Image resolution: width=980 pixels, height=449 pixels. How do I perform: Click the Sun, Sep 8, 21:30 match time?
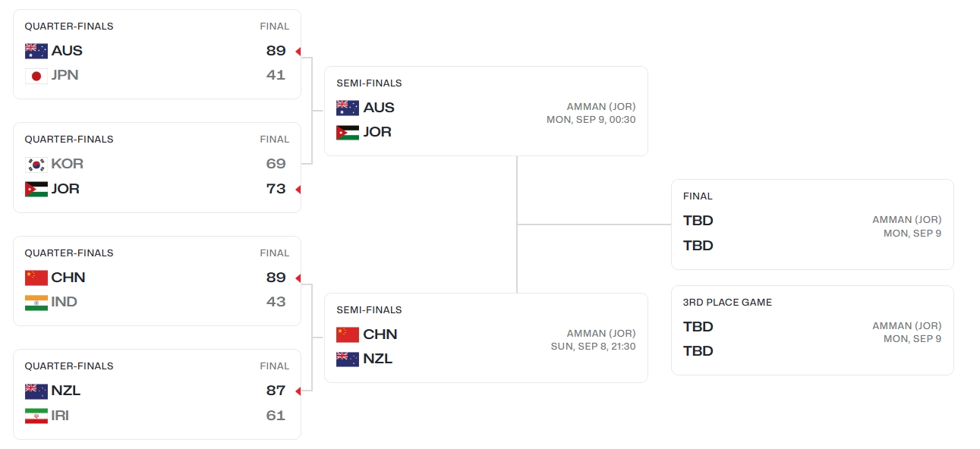(x=593, y=346)
